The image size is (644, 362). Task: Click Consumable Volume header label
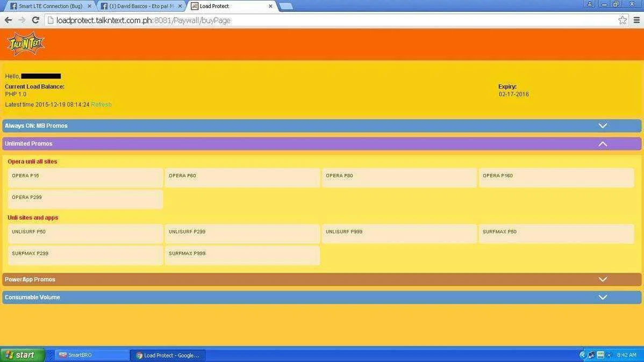(x=32, y=297)
